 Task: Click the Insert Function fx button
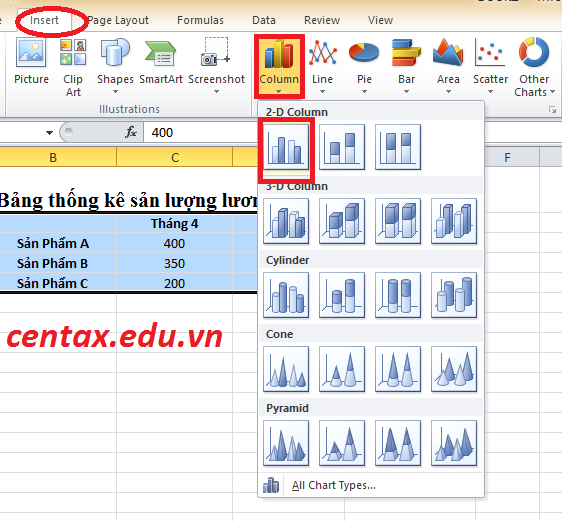pyautogui.click(x=131, y=132)
